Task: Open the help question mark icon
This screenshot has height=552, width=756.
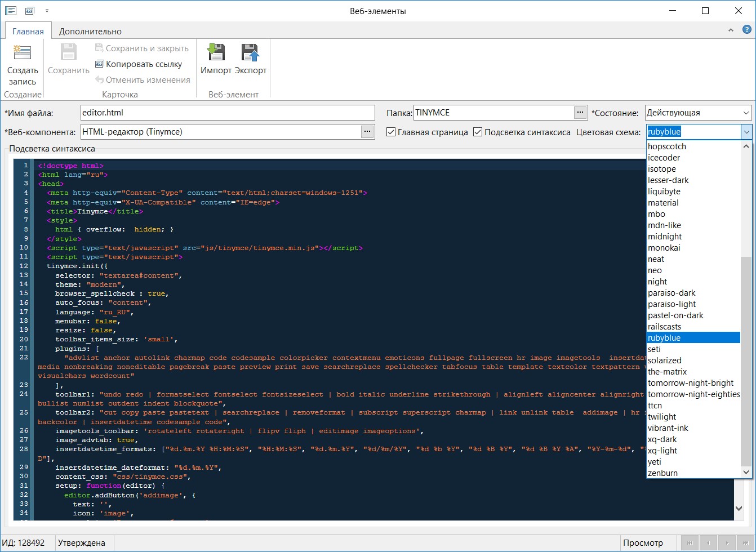Action: tap(746, 30)
